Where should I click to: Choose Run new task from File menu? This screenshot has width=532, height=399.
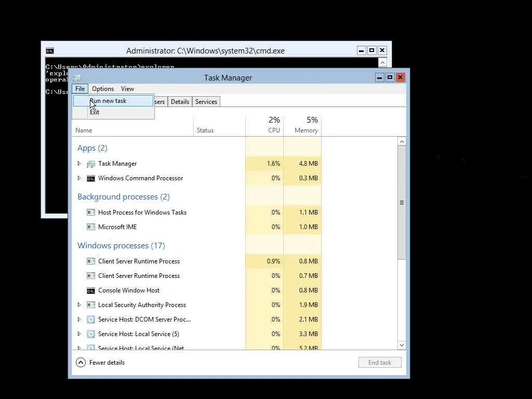point(113,101)
